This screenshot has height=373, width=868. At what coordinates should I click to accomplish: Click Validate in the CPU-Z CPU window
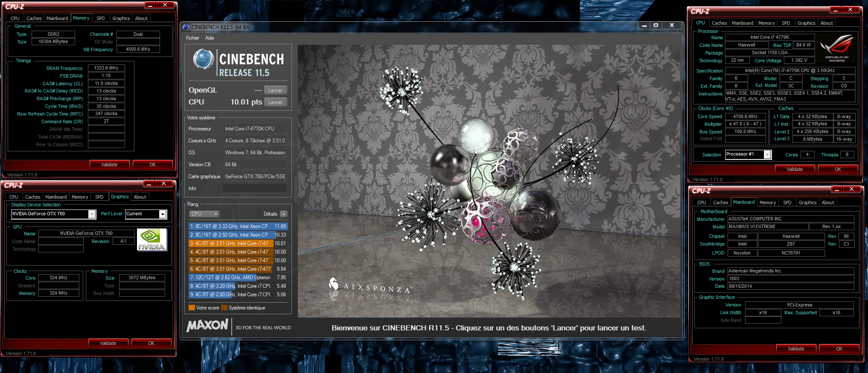[795, 169]
